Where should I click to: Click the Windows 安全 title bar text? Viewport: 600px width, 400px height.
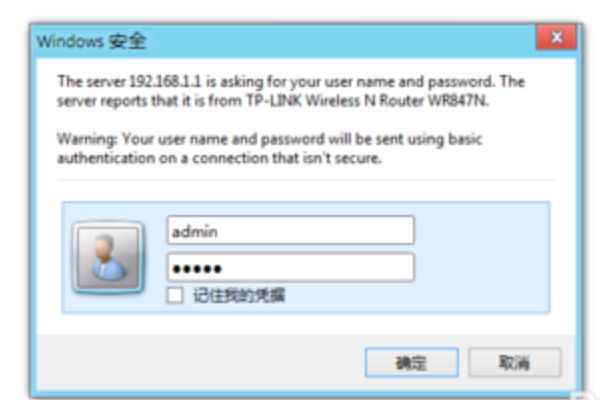click(91, 41)
